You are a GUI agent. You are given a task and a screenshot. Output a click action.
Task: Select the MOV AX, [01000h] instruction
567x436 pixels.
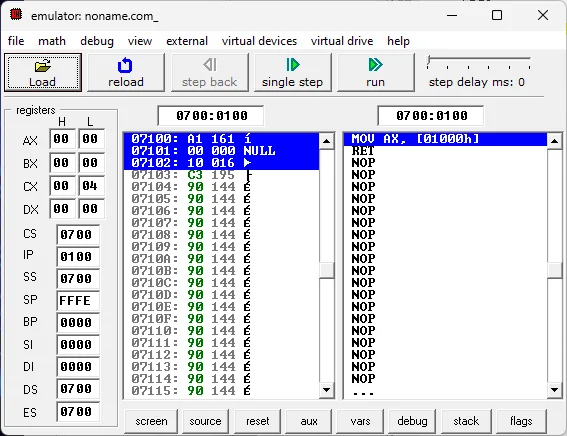point(445,139)
